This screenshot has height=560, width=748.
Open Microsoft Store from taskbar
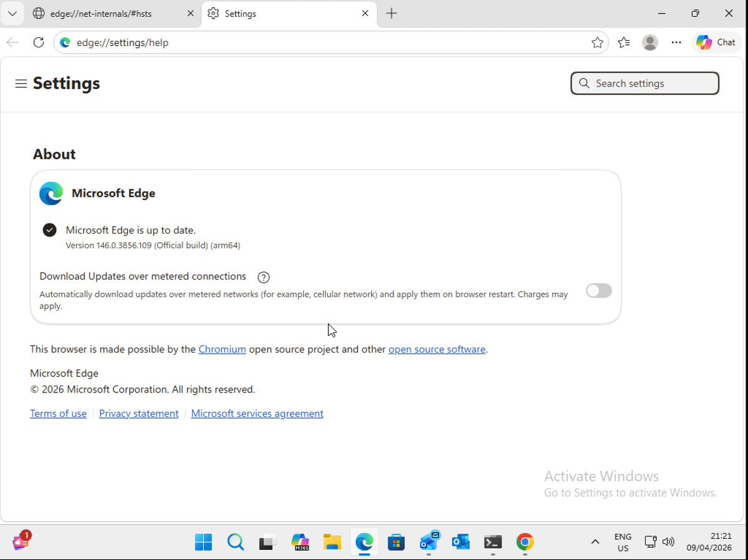[x=396, y=543]
